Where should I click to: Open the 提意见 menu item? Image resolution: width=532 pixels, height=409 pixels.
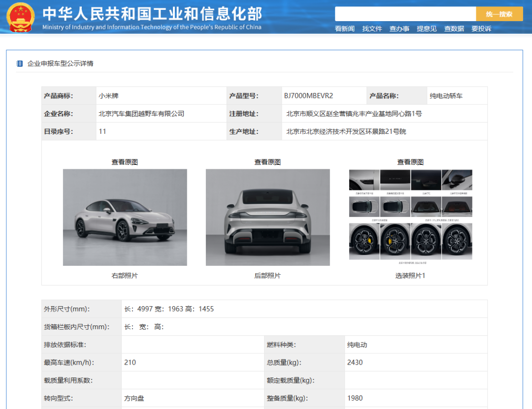point(427,29)
